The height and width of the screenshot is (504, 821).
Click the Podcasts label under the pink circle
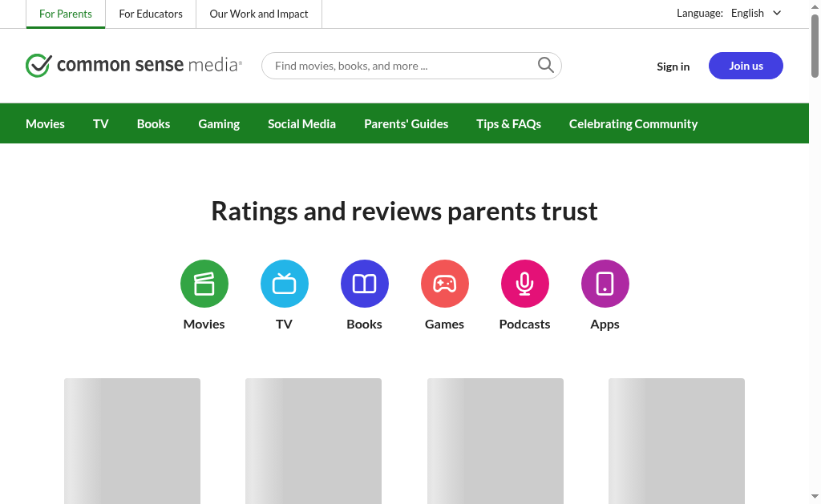pyautogui.click(x=524, y=324)
